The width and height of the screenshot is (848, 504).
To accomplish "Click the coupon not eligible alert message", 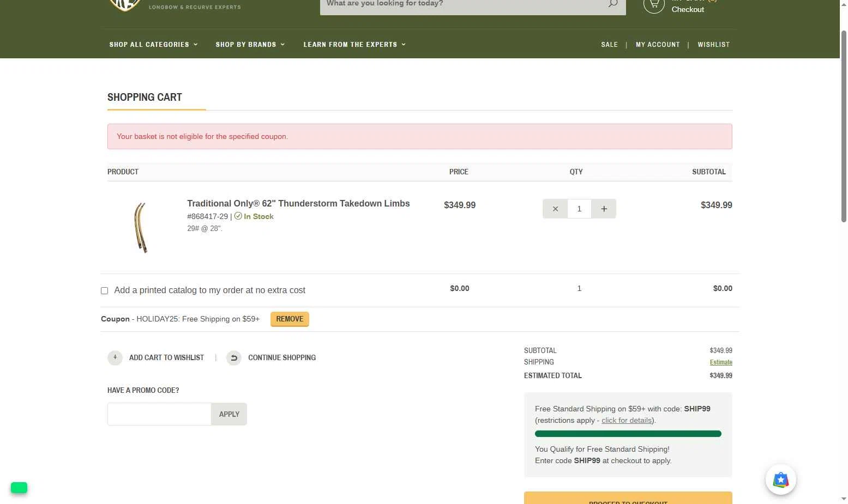I will coord(419,136).
